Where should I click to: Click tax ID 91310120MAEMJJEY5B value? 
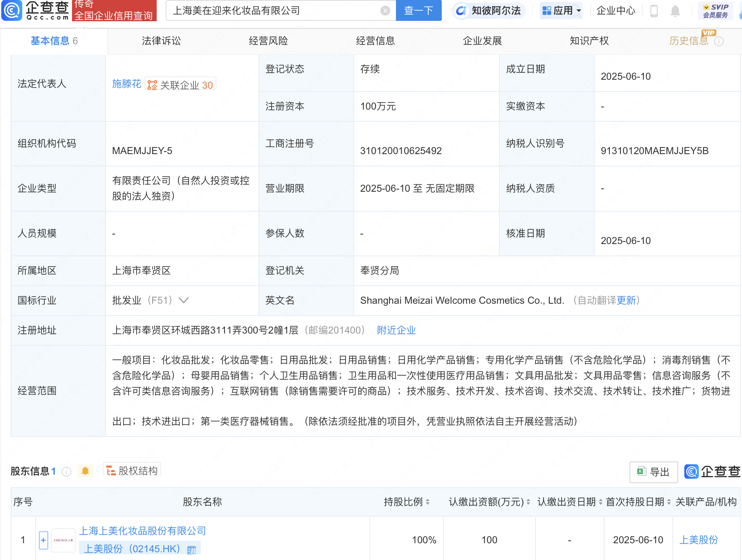[x=654, y=151]
